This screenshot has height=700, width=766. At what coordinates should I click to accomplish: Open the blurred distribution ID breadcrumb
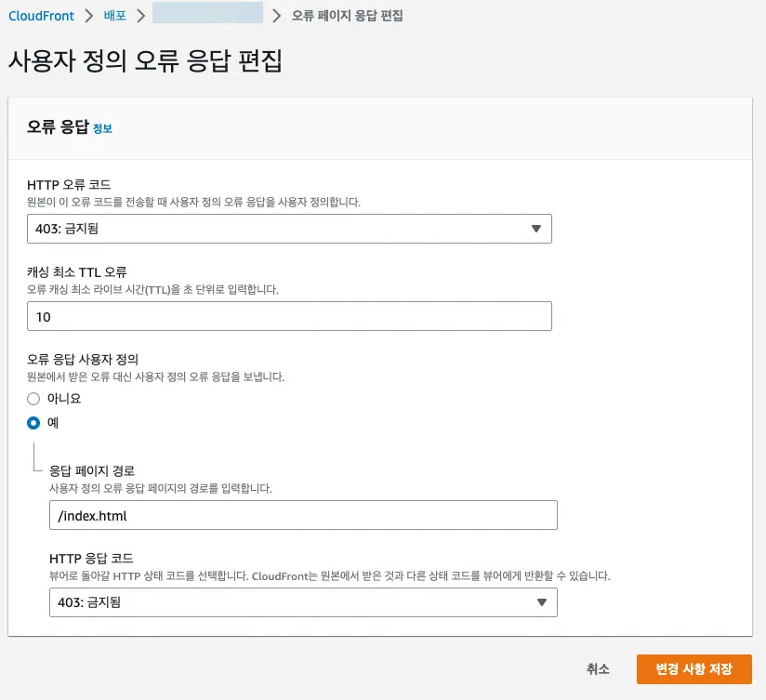pyautogui.click(x=207, y=16)
